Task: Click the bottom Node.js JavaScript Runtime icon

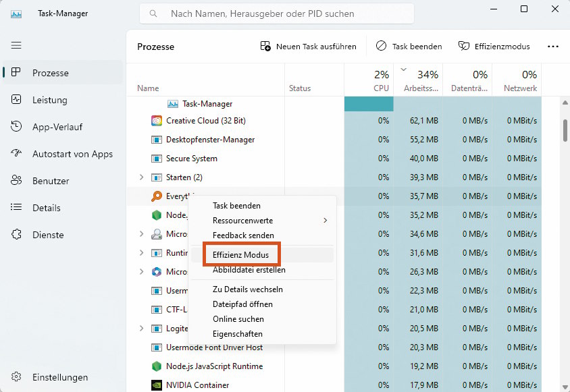Action: coord(156,366)
